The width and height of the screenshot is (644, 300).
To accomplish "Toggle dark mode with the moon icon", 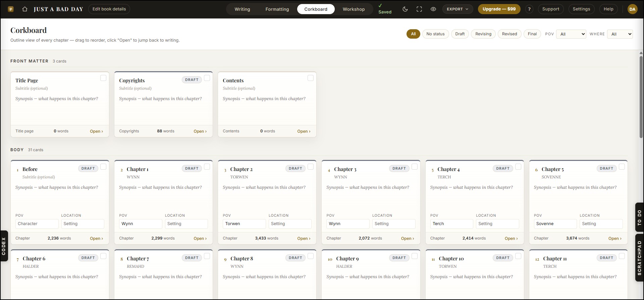I will tap(405, 9).
